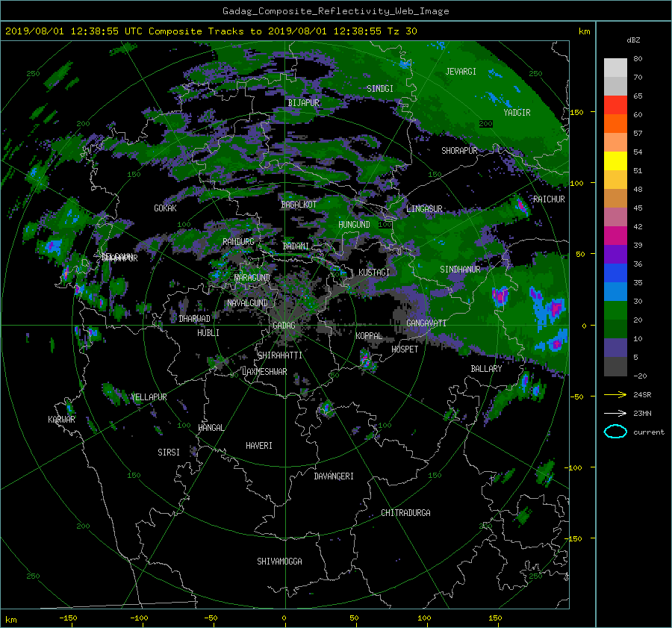Viewport: 672px width, 628px height.
Task: Click the KUSTAGI city label
Action: coord(374,273)
